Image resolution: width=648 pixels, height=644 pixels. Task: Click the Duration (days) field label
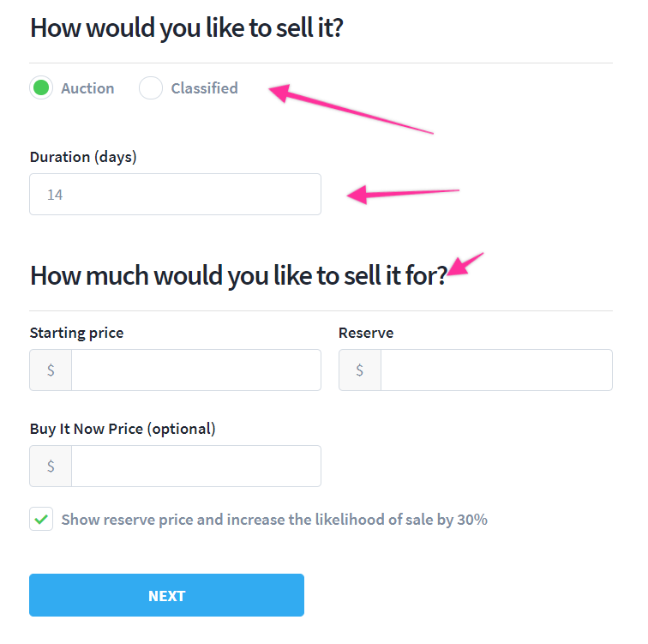point(83,157)
